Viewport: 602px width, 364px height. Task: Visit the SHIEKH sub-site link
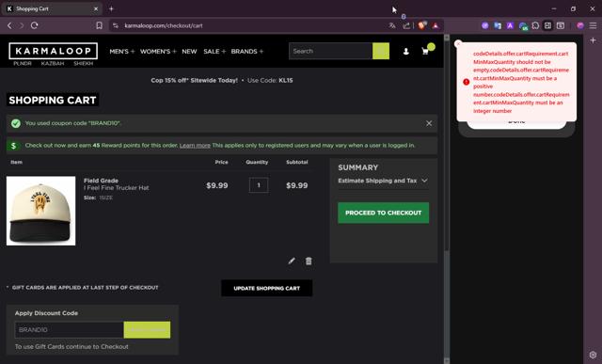pyautogui.click(x=84, y=63)
